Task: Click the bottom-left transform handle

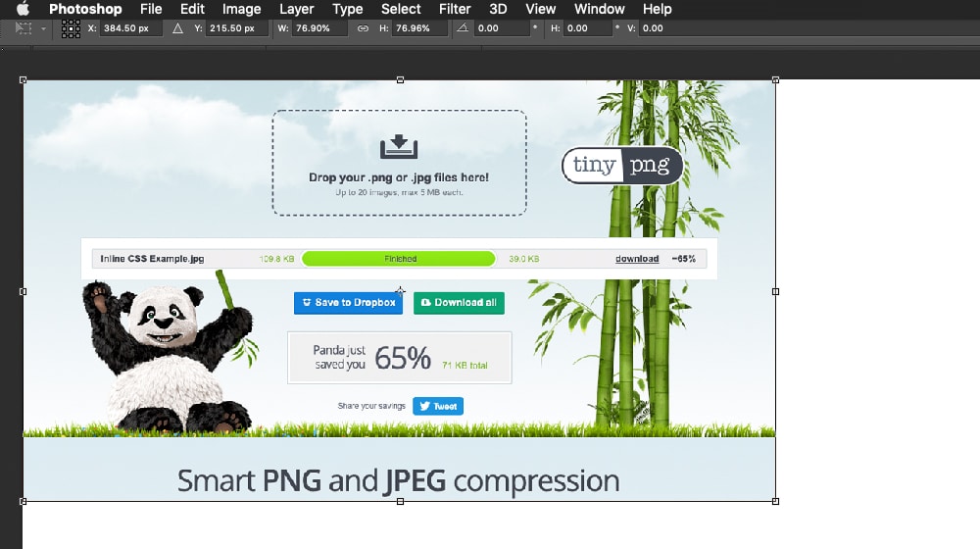Action: click(x=24, y=502)
